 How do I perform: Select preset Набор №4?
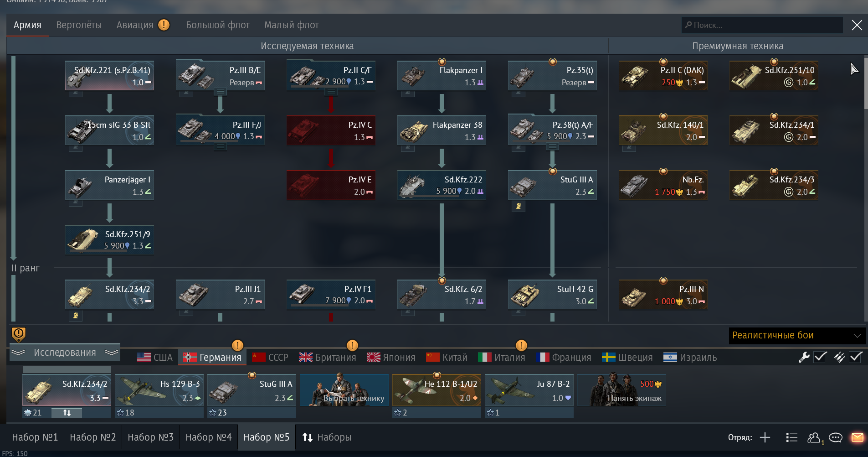point(209,437)
